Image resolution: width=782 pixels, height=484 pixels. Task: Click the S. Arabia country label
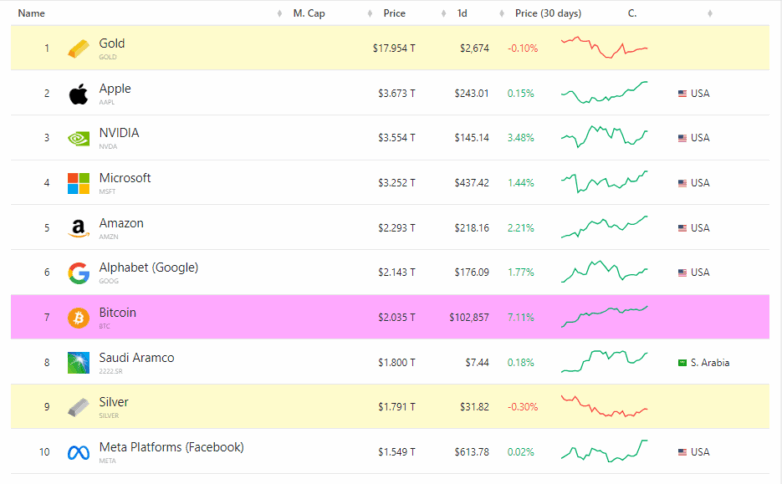tap(710, 363)
